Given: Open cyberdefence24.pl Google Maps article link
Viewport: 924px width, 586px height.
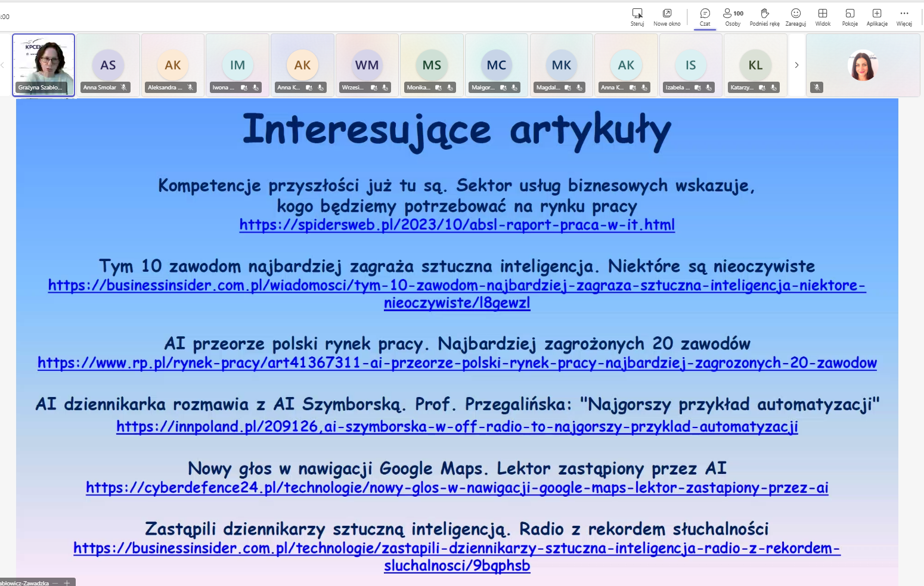Looking at the screenshot, I should click(x=457, y=488).
